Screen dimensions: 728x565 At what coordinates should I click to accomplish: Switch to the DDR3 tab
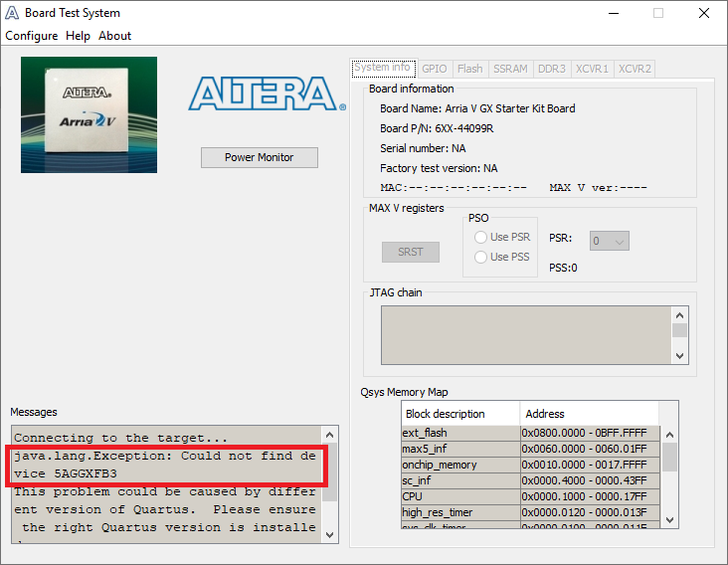[x=552, y=69]
